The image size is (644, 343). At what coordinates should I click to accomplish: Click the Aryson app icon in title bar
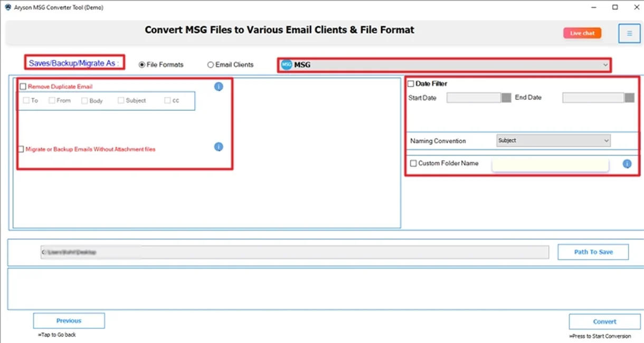tap(7, 7)
